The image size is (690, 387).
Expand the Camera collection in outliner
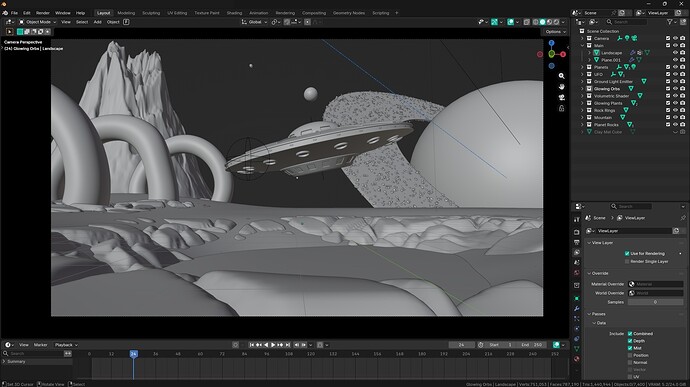[x=582, y=38]
